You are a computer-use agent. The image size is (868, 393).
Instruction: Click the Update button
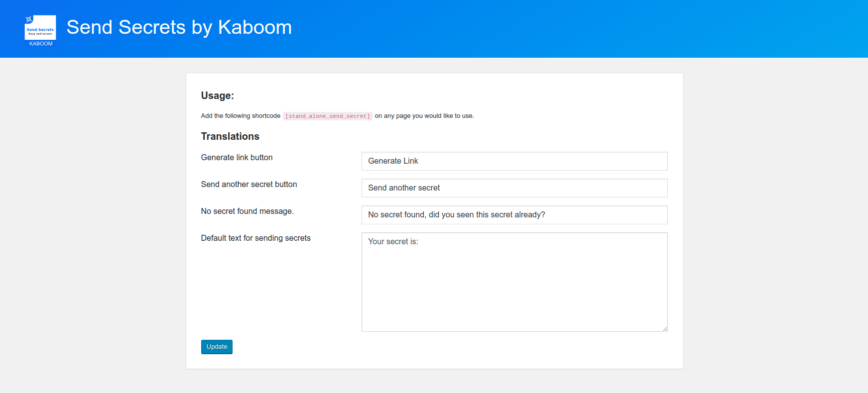coord(217,347)
